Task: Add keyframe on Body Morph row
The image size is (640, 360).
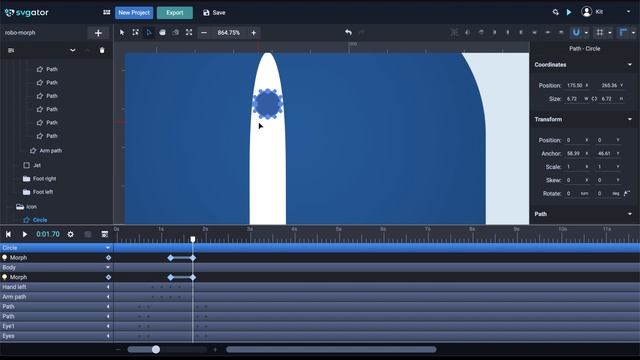Action: [108, 277]
